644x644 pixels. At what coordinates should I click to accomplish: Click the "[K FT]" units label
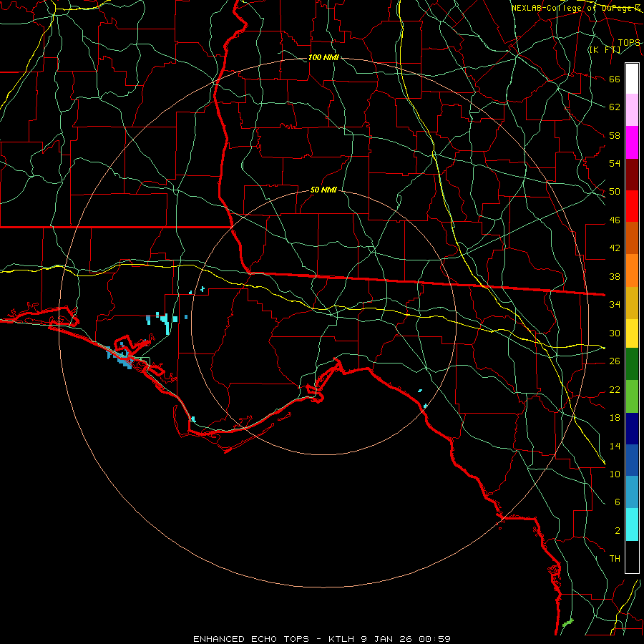coord(605,49)
